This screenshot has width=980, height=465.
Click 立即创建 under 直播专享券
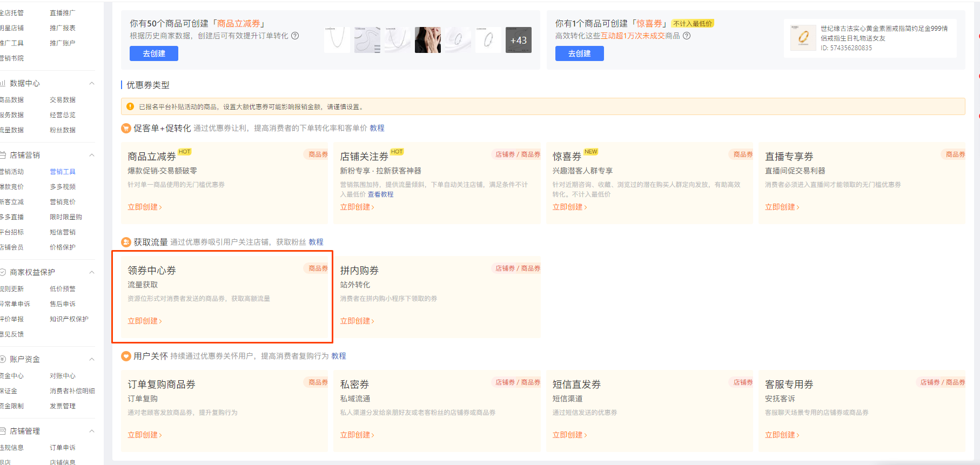782,207
